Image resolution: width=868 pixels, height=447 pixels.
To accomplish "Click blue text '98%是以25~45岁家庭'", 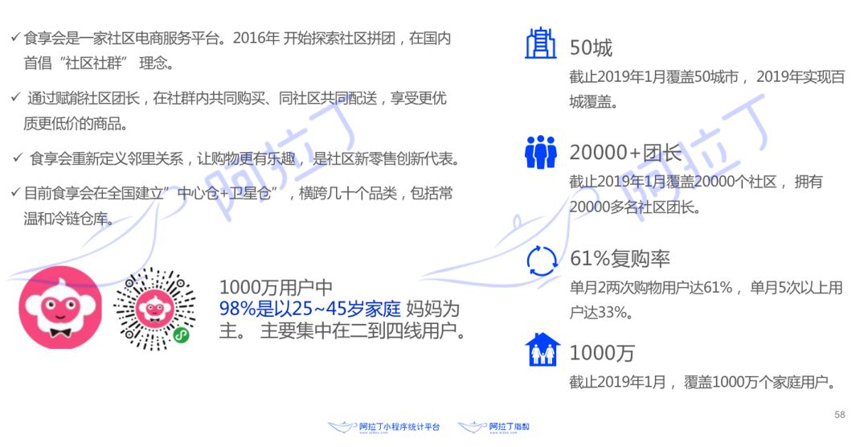I will 310,309.
